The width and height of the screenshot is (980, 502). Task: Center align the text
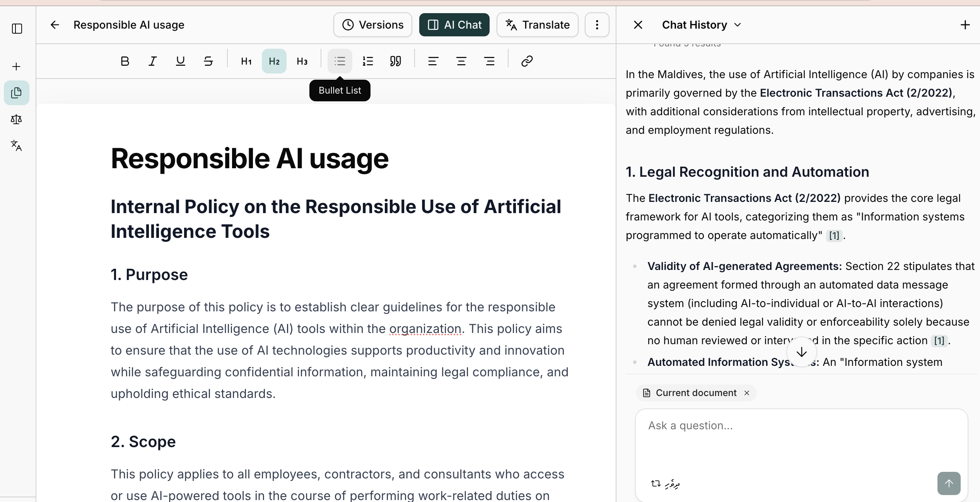(x=461, y=61)
